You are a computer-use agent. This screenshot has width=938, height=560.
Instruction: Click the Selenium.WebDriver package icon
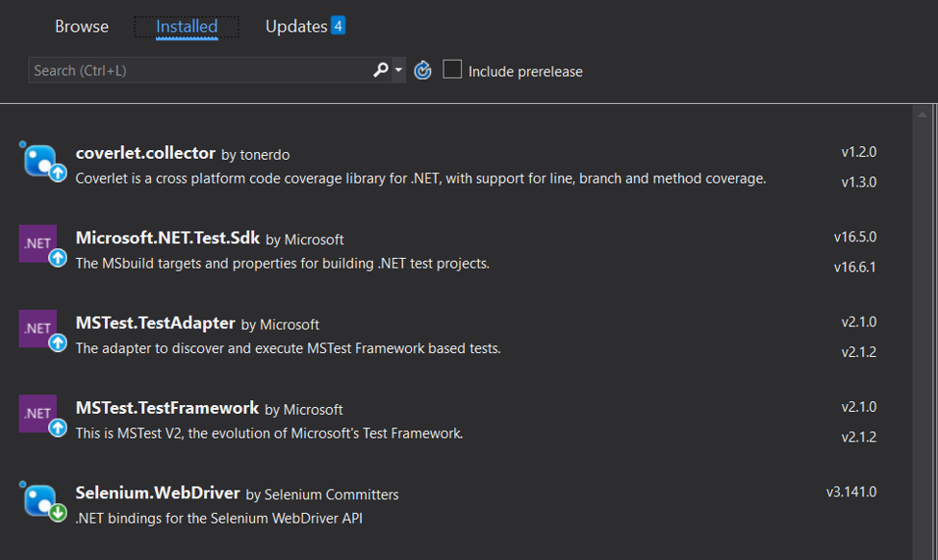click(40, 499)
